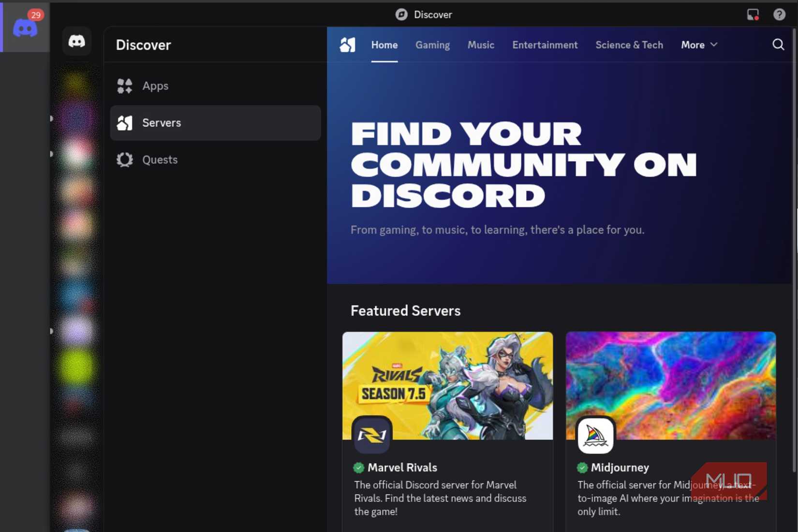
Task: Click the Quests badge icon
Action: [x=124, y=160]
